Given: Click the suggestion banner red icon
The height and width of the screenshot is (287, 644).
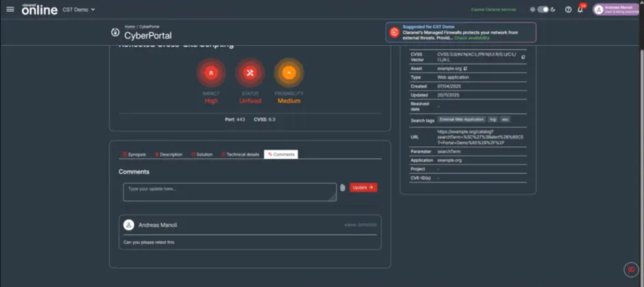Looking at the screenshot, I should click(x=394, y=33).
